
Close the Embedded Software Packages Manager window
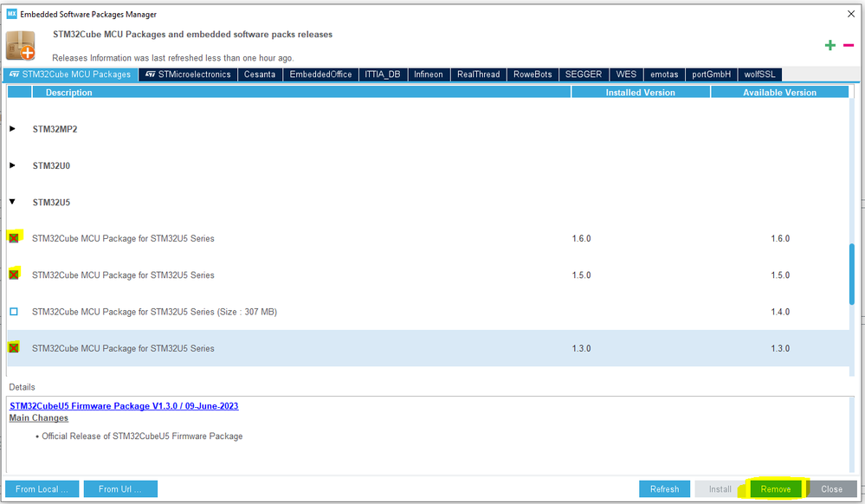coord(850,14)
